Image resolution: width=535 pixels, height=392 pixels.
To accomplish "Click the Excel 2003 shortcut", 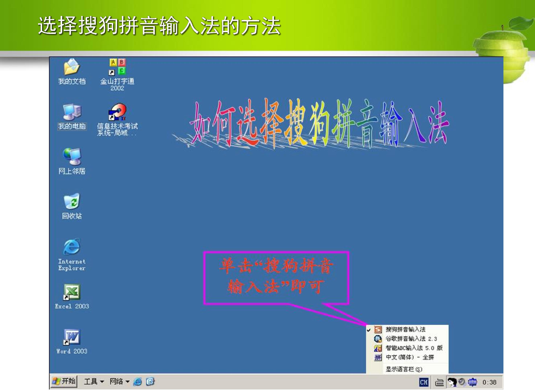I will click(72, 297).
